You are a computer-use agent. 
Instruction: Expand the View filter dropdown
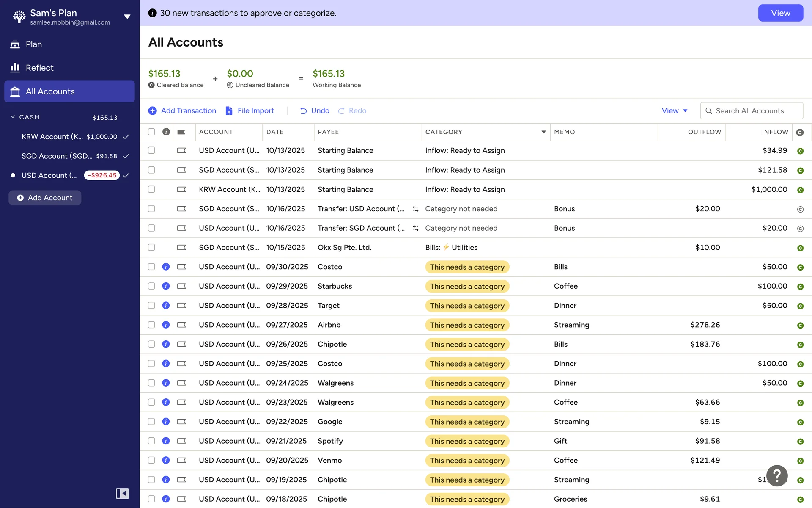point(674,111)
